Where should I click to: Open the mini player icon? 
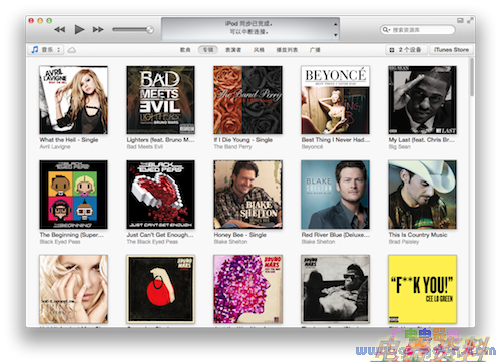(460, 21)
